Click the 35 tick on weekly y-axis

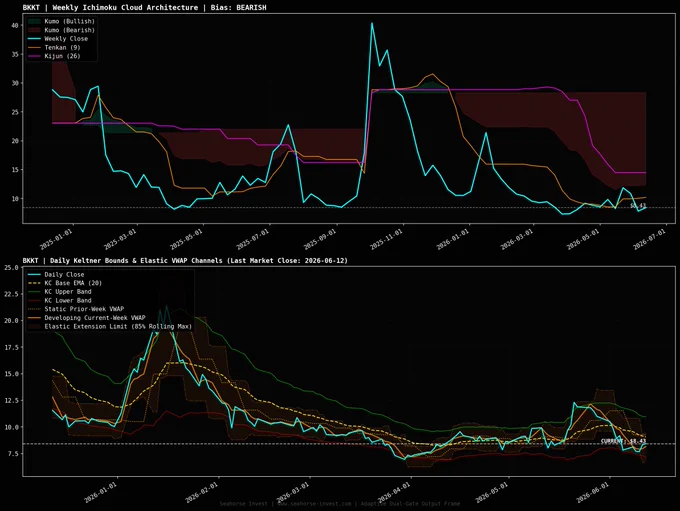[x=15, y=54]
